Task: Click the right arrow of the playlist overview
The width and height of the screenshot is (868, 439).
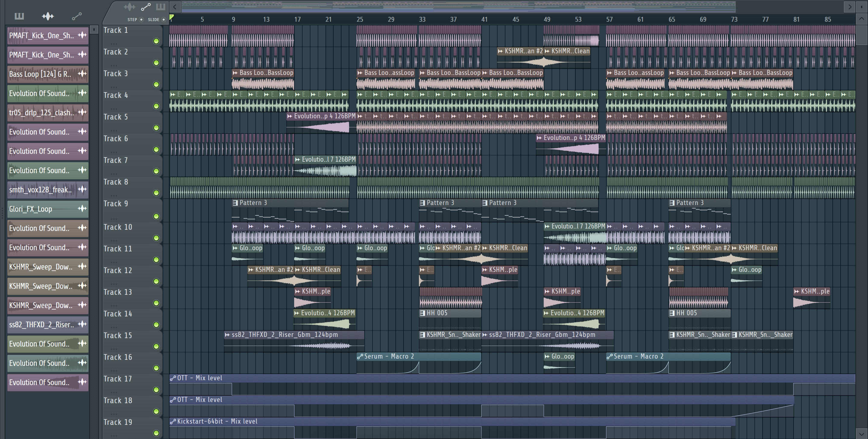Action: coord(850,6)
